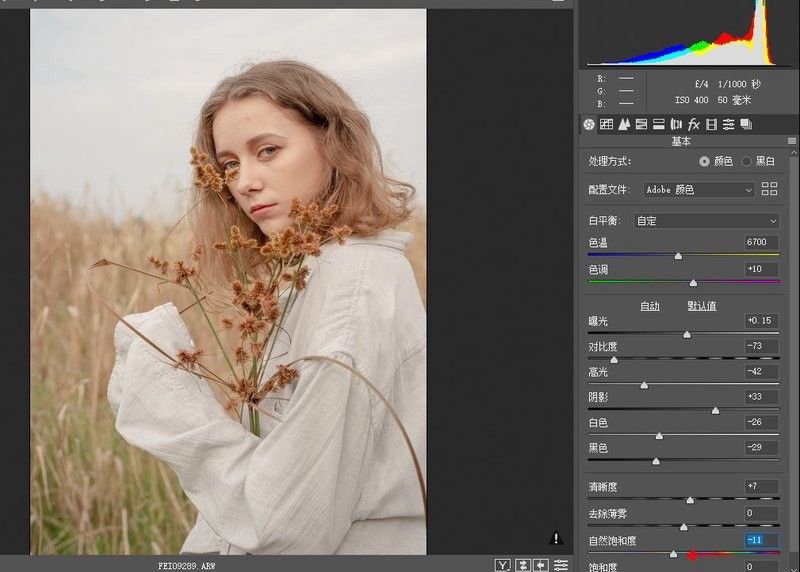800x572 pixels.
Task: Open the HSL Adjustments panel icon
Action: tap(641, 124)
